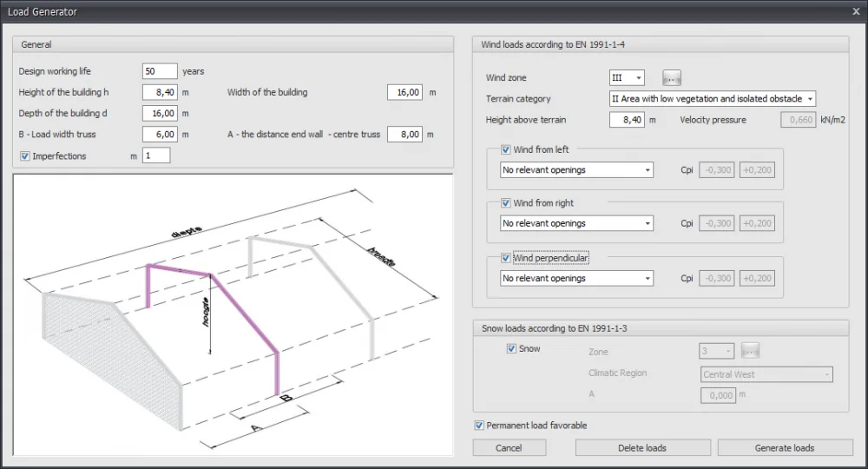868x469 pixels.
Task: Click the 'Climatic Region' label
Action: [618, 373]
